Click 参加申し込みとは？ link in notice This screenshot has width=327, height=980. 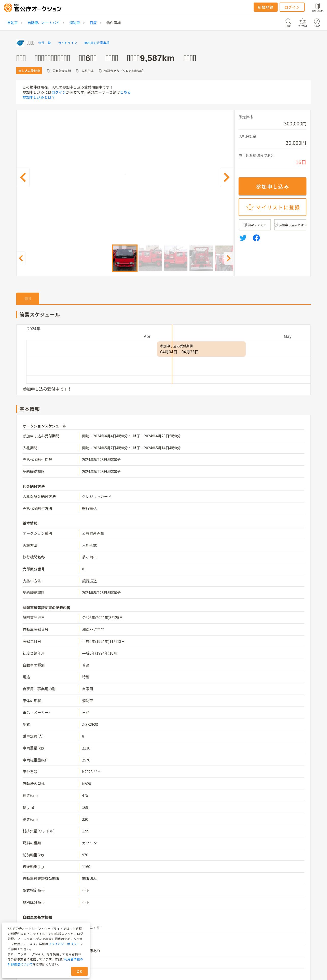pos(38,97)
